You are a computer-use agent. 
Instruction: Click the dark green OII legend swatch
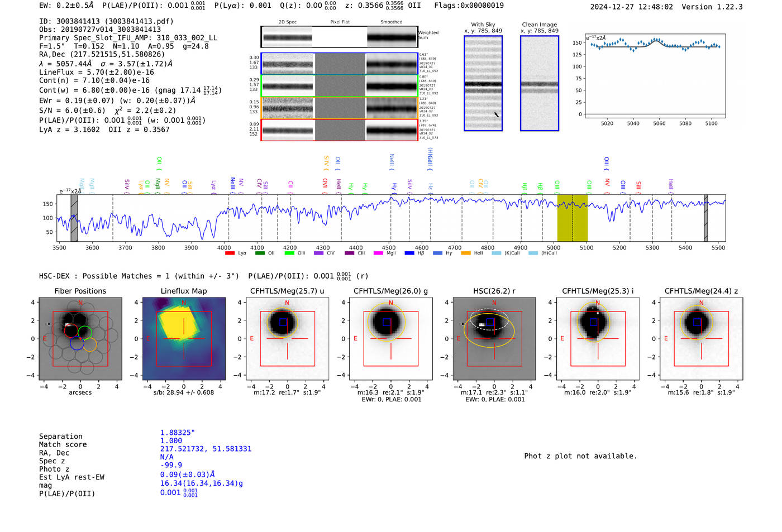pyautogui.click(x=260, y=253)
